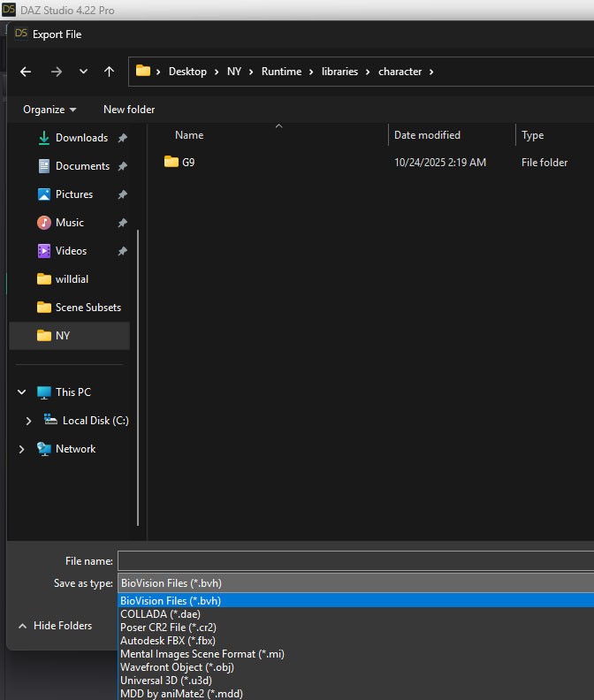Choose MDD by aniMate2 (*.mdd) type
Viewport: 594px width, 700px height.
coord(356,693)
